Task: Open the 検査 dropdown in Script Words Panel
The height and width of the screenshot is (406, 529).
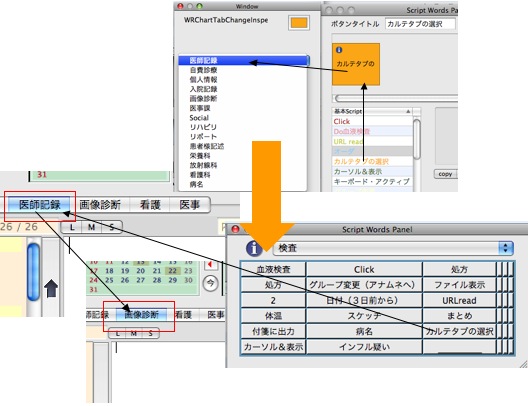Action: (393, 248)
